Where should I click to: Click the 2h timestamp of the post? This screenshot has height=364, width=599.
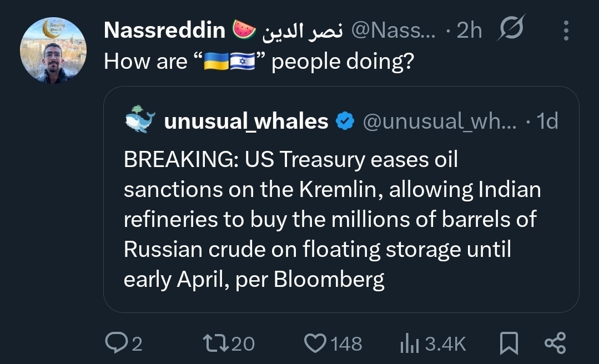coord(470,31)
